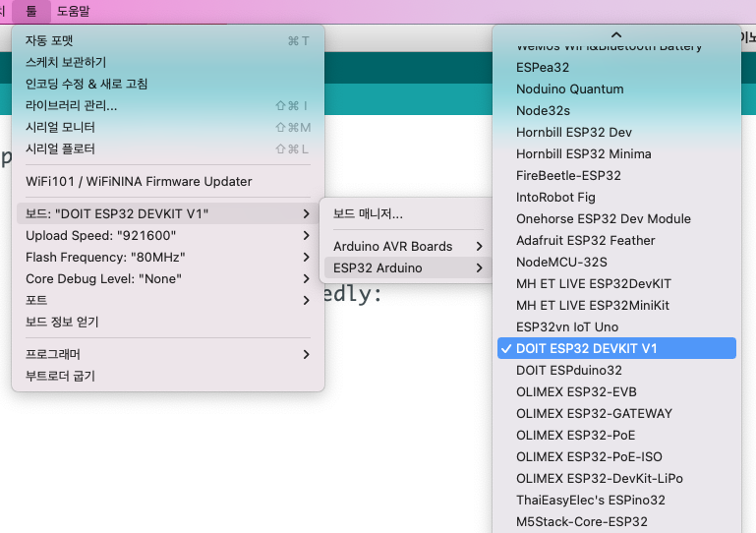Viewport: 756px width, 533px height.
Task: Click 보드 정보 얻기
Action: click(x=168, y=323)
